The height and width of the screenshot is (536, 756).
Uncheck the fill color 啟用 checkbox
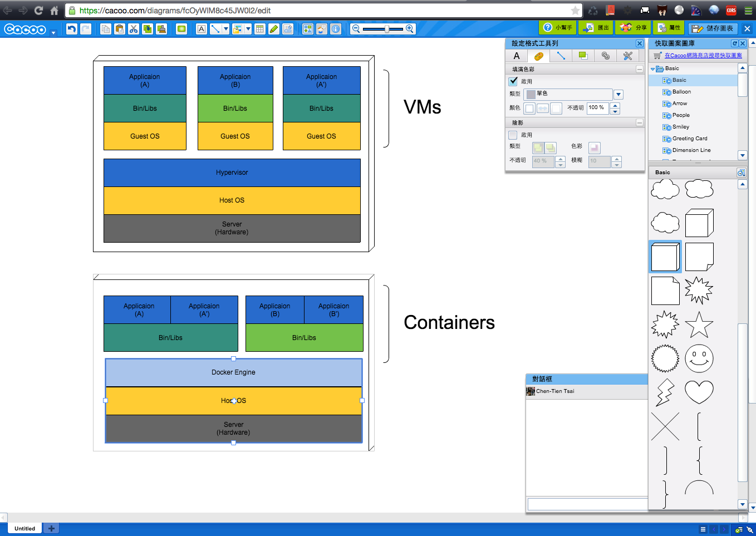[x=513, y=81]
